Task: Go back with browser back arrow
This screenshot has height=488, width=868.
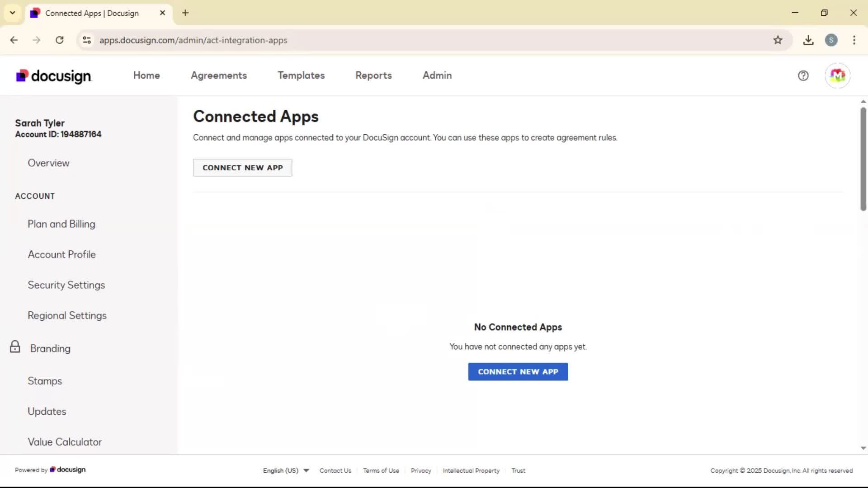Action: [x=14, y=40]
